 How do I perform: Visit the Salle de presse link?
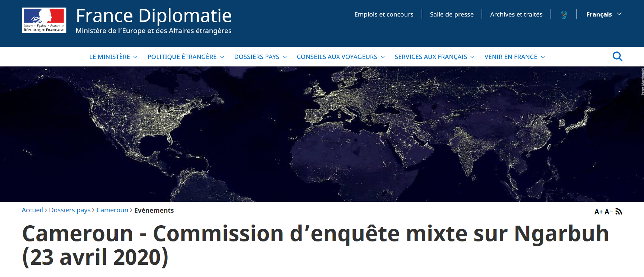pos(452,14)
